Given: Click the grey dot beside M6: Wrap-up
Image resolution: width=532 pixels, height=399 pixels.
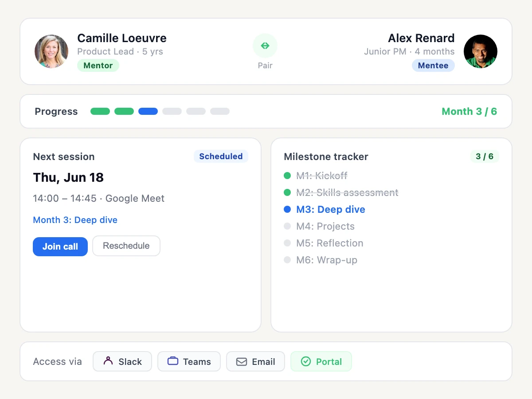Looking at the screenshot, I should (x=287, y=260).
